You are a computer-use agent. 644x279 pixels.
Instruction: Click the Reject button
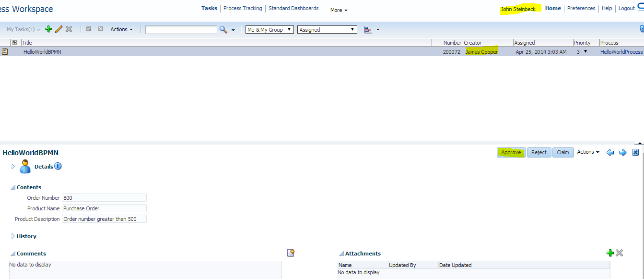539,152
